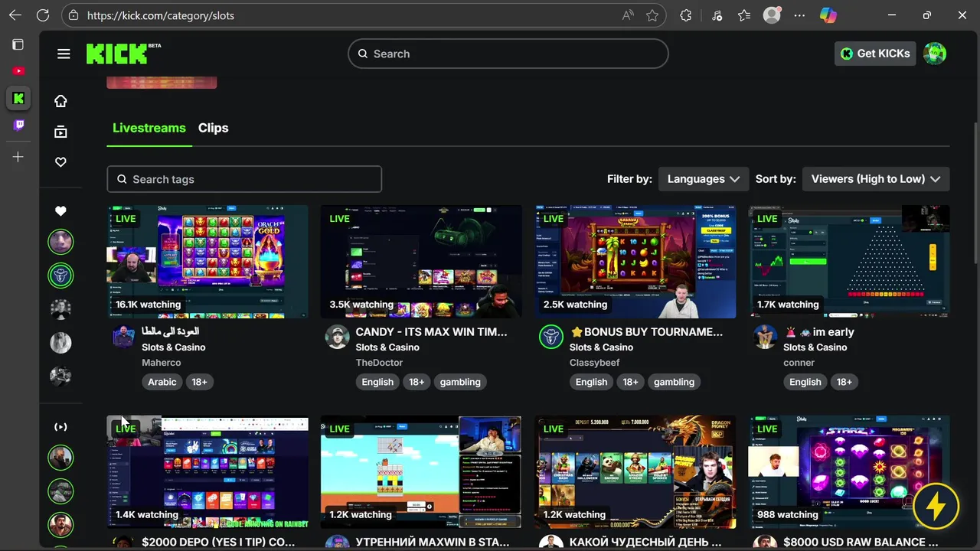The height and width of the screenshot is (551, 980).
Task: Open conner stream thumbnail 1.7K watching
Action: click(x=849, y=262)
